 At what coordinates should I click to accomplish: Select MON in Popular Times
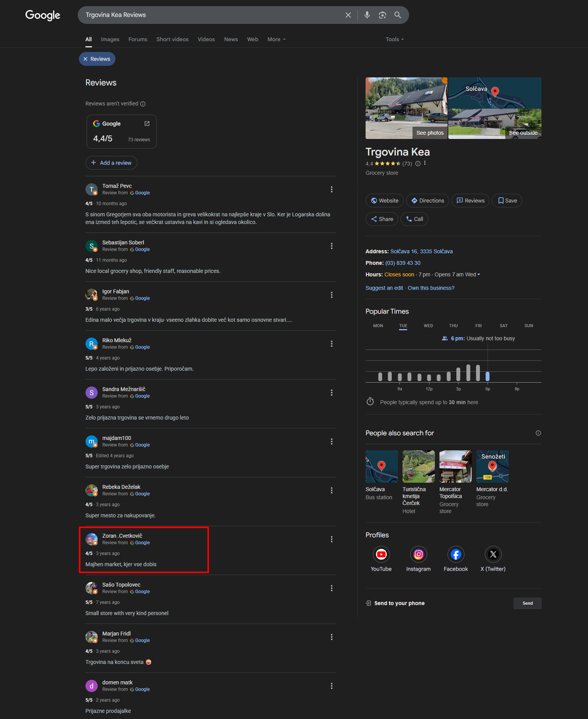click(x=378, y=326)
